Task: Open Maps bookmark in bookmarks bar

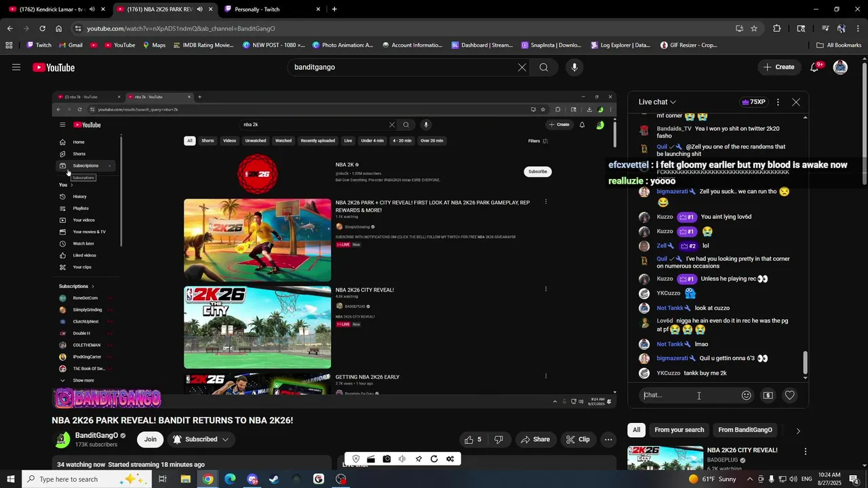Action: pos(154,45)
